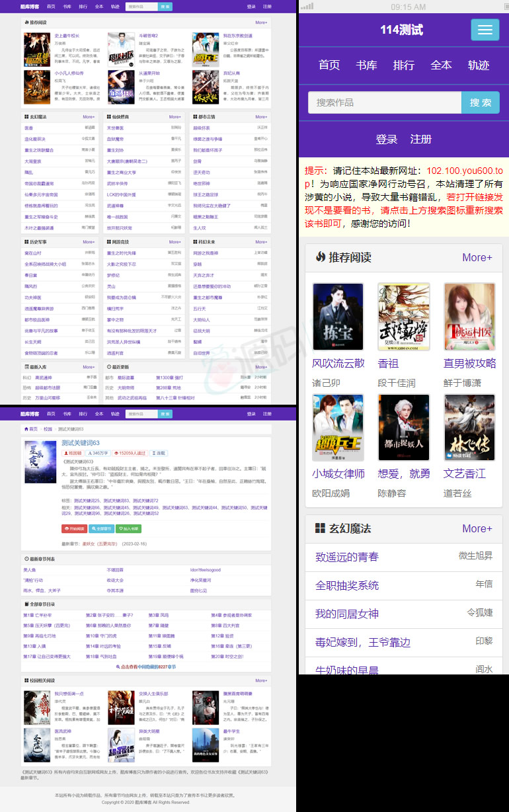509x812 pixels.
Task: Click the clock icon beside 最新章节列表
Action: coord(26,559)
